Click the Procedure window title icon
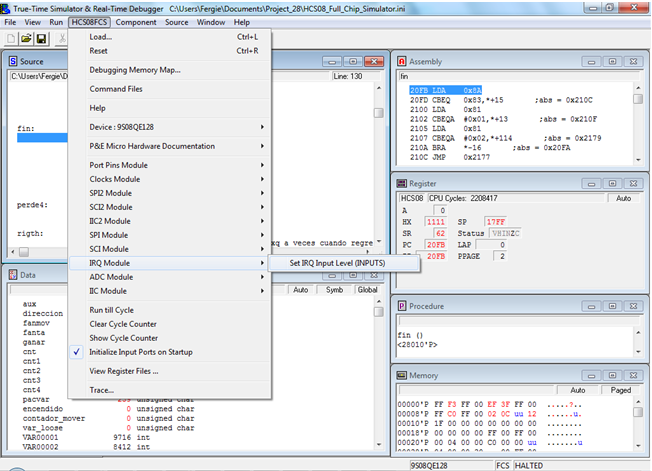The height and width of the screenshot is (471, 652). point(403,306)
